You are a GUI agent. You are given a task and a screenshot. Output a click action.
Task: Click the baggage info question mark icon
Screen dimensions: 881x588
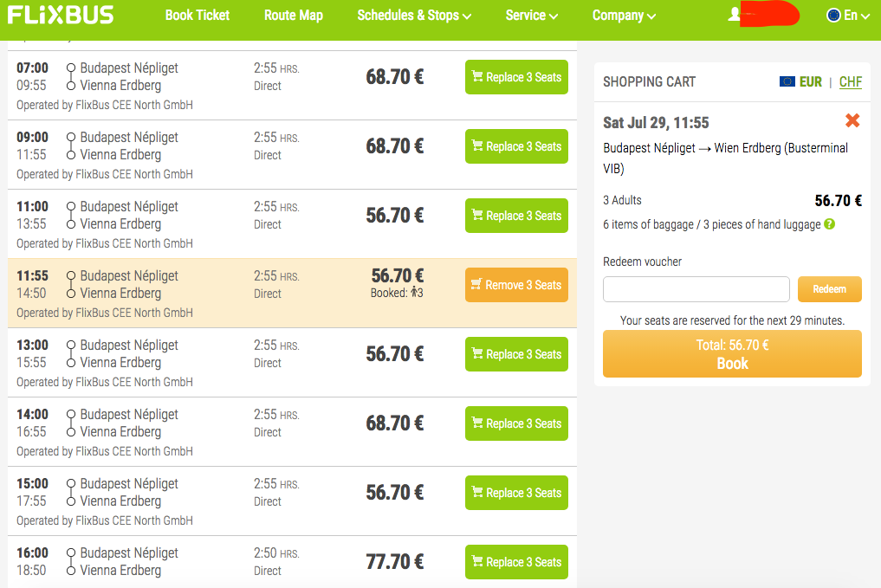click(830, 224)
